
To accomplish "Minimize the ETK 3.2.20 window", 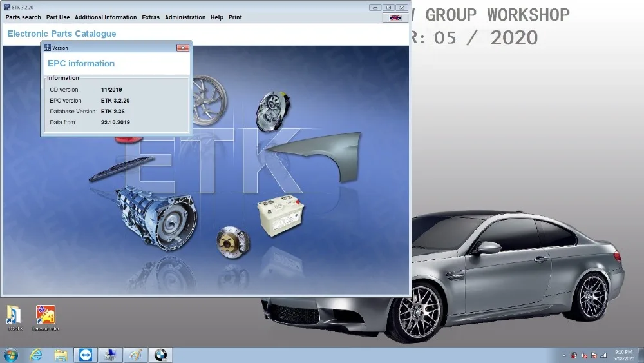I will click(x=375, y=7).
